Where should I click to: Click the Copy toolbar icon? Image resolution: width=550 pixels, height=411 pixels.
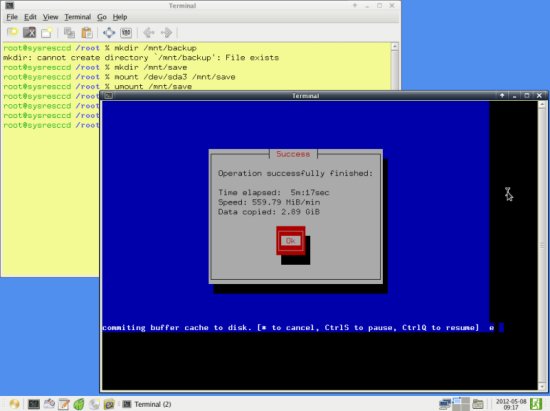69,33
